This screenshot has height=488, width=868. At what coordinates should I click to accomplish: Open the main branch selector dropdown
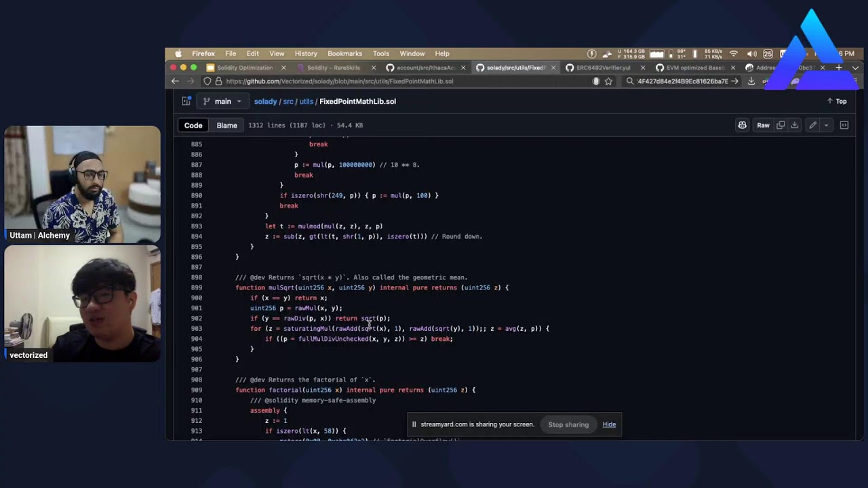pyautogui.click(x=222, y=102)
